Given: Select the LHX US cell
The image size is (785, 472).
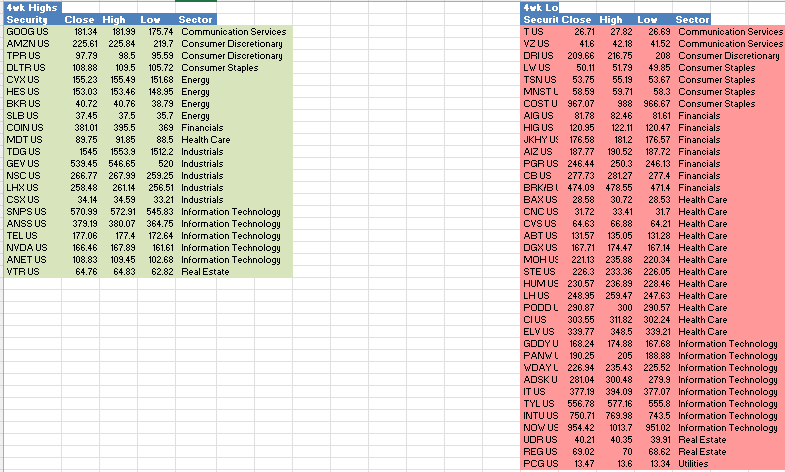Looking at the screenshot, I should (x=33, y=188).
